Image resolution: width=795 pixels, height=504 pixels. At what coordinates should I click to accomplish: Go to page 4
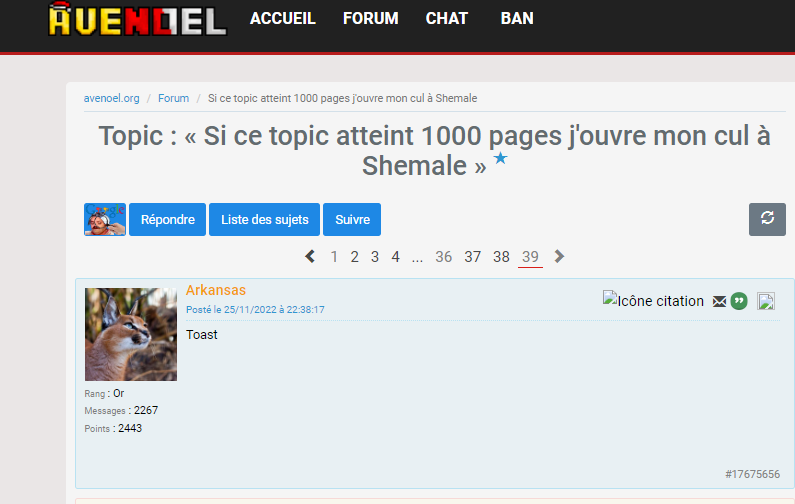tap(395, 257)
